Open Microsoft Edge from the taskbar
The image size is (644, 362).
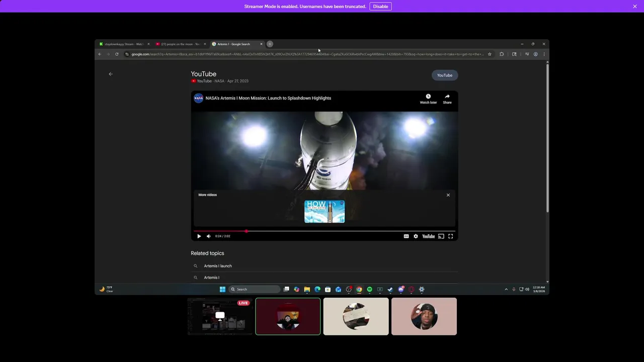point(317,289)
